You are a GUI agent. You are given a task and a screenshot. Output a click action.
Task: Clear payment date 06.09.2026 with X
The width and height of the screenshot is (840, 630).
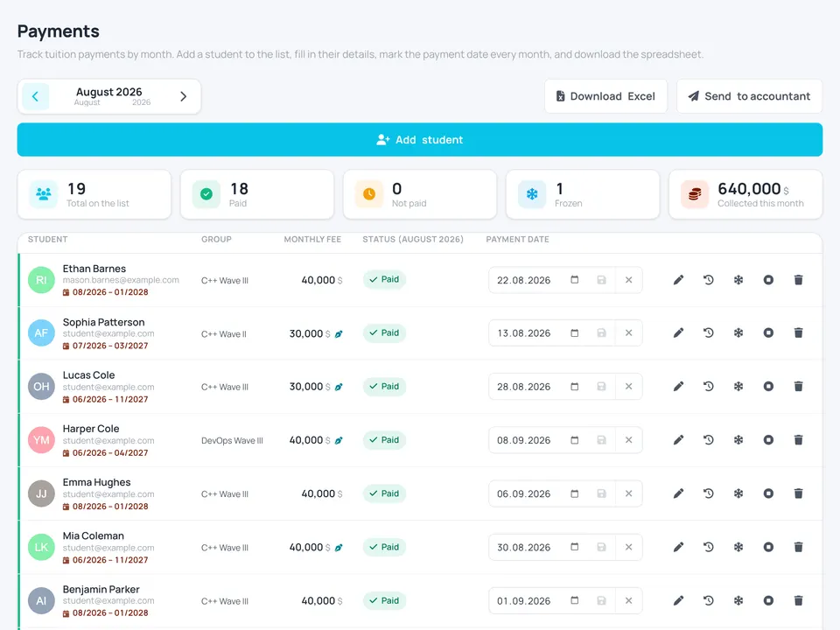coord(629,493)
